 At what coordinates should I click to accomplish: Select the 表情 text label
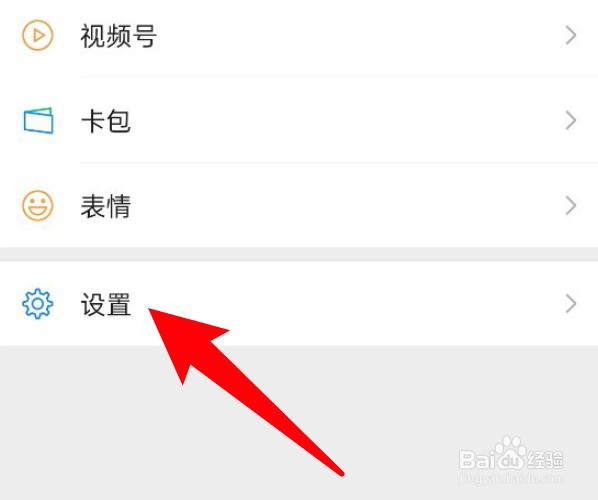[x=106, y=206]
